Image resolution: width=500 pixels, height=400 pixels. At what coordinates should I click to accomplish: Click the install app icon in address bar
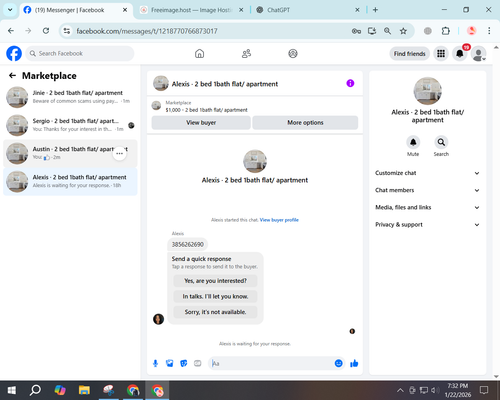[372, 31]
